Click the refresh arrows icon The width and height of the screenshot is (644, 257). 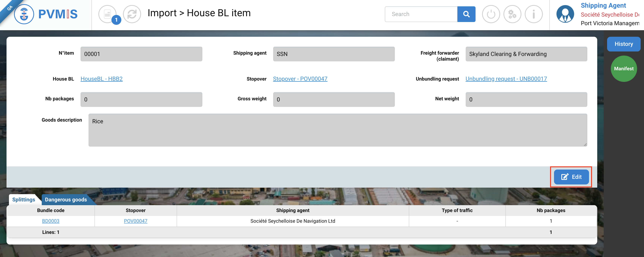click(132, 14)
